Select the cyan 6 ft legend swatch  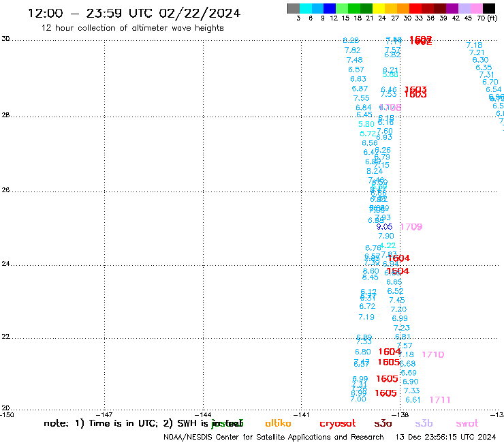click(306, 8)
